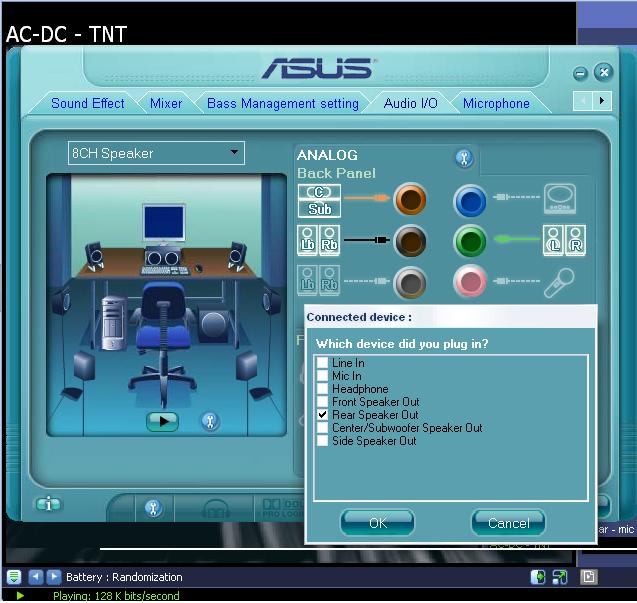Click the blue Line In audio jack

(x=470, y=201)
